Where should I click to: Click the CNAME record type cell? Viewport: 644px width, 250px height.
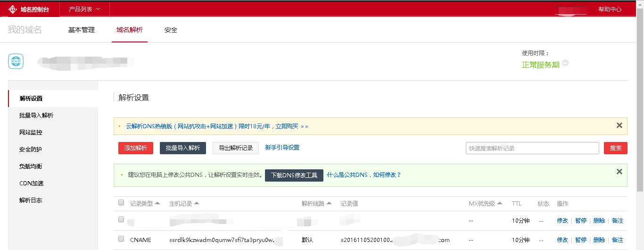[x=140, y=240]
